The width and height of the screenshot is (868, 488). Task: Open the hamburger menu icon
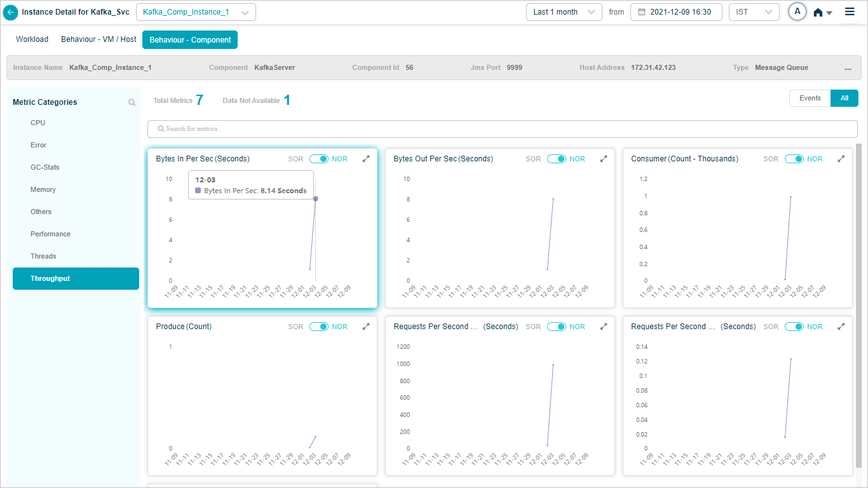pos(850,11)
